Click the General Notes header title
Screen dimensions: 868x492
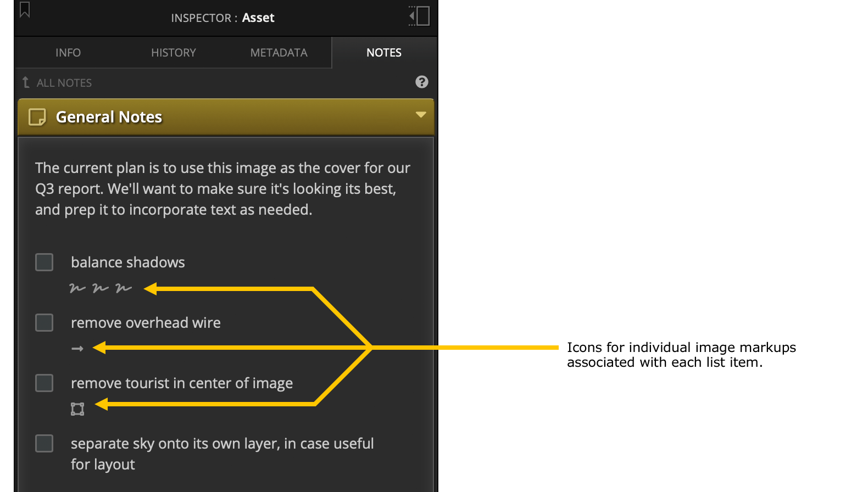[109, 117]
